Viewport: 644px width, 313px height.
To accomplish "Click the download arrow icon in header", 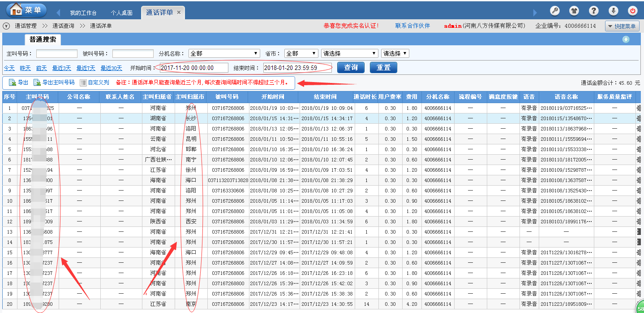I will click(x=613, y=11).
